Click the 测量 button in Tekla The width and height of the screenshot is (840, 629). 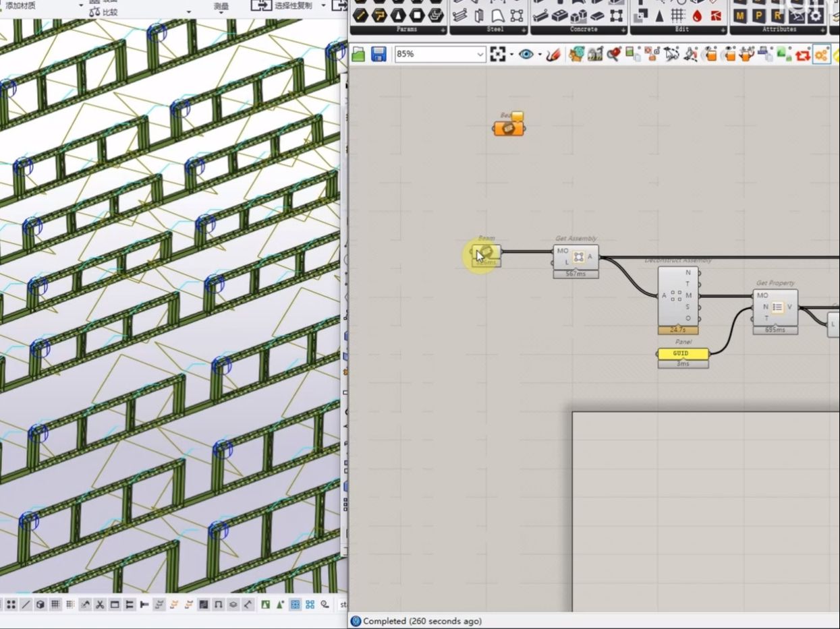coord(221,6)
